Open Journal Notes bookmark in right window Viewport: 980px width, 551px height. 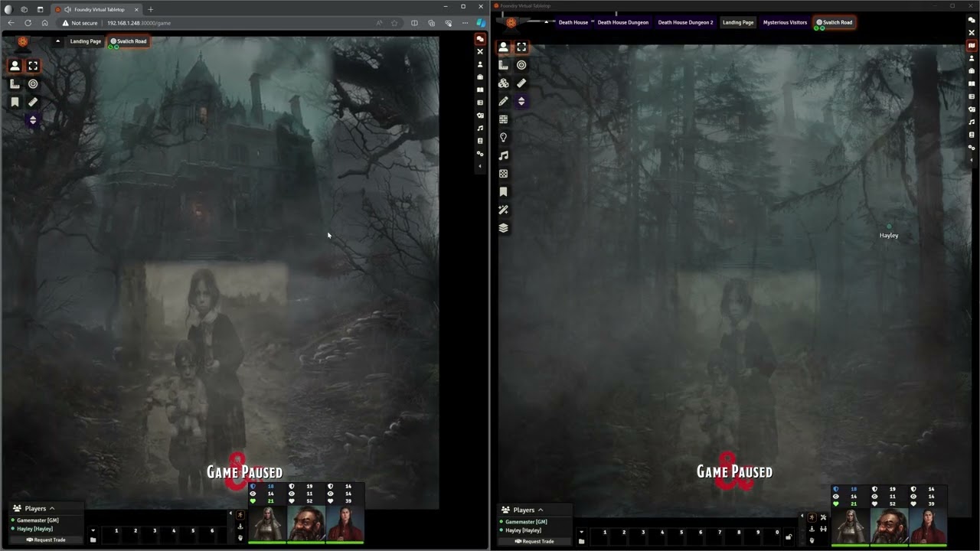click(503, 191)
